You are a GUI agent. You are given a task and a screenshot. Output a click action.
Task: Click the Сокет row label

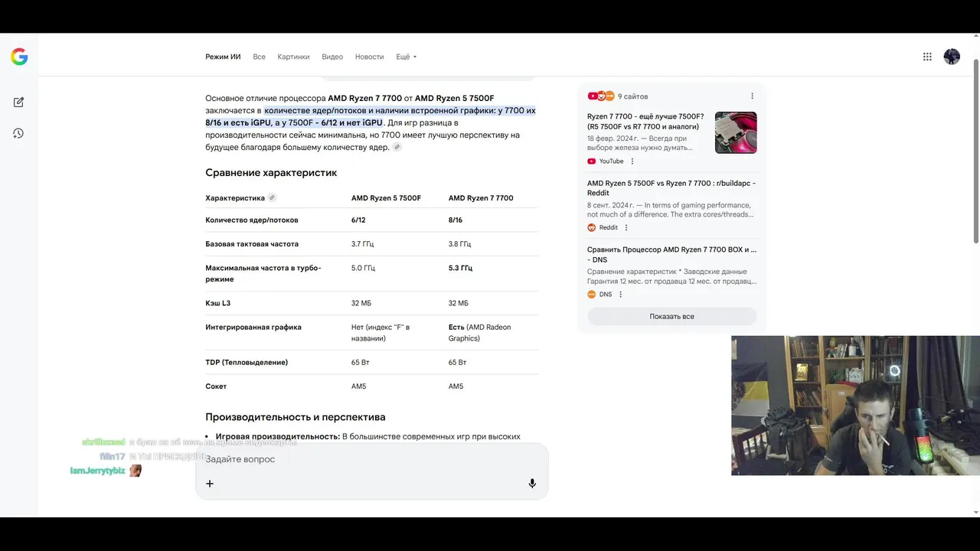pyautogui.click(x=216, y=386)
